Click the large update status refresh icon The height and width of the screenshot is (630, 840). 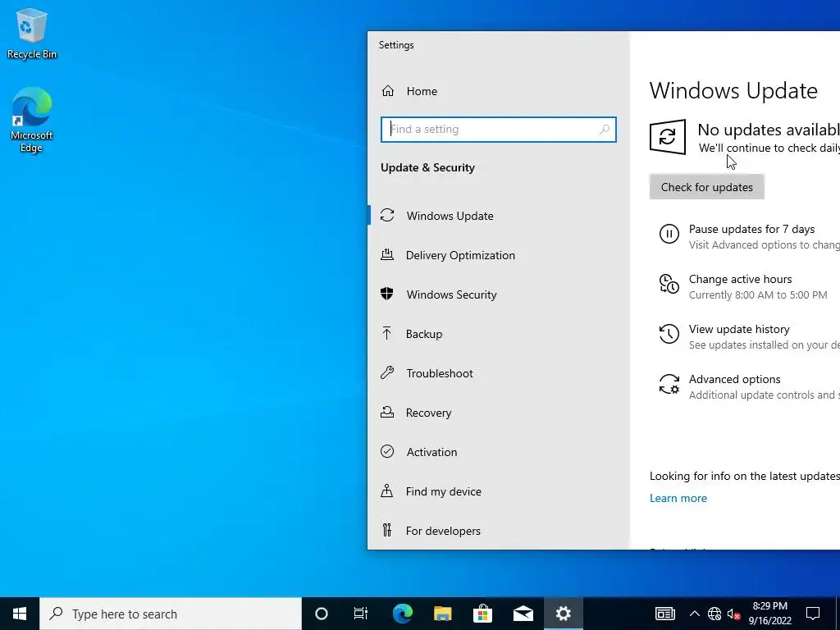tap(668, 137)
